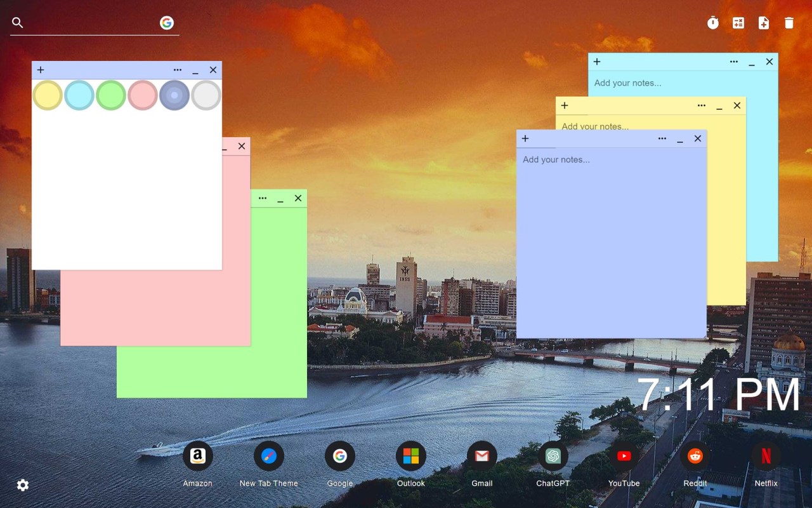Open the three-dot menu on white note

(178, 70)
